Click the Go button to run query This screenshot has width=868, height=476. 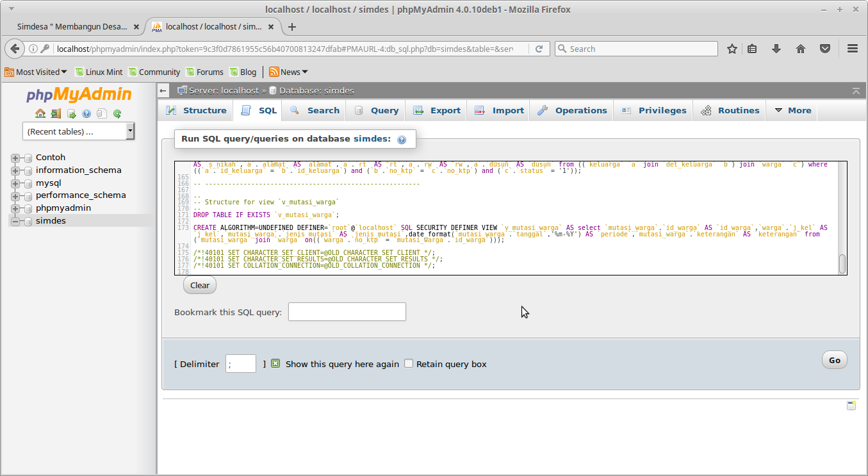coord(835,360)
